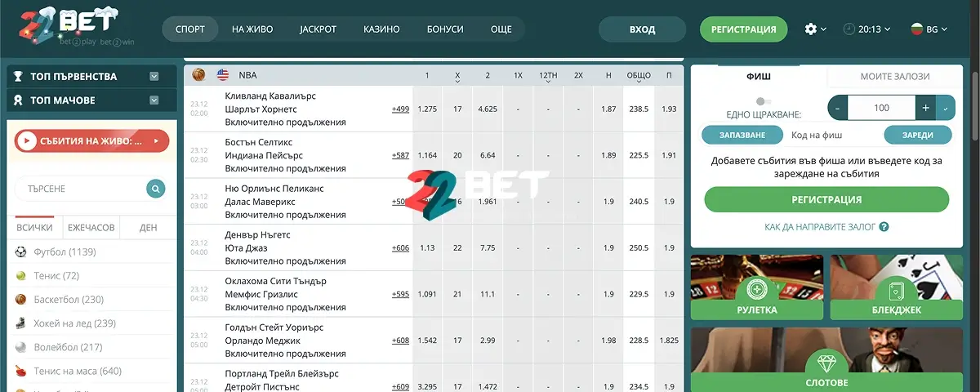Click the diamond icon on Слотове tile
Viewport: 980px width, 392px height.
pos(826,364)
